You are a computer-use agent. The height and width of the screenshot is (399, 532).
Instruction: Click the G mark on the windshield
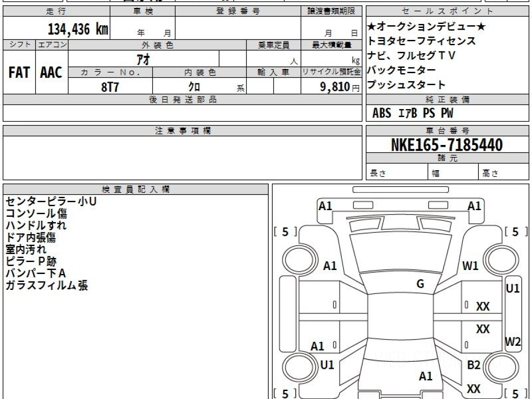click(x=420, y=284)
